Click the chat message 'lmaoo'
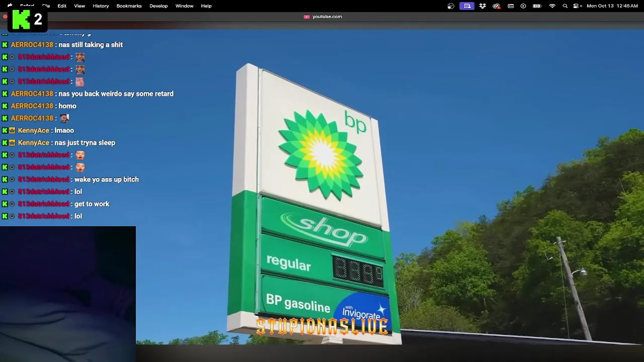644x362 pixels. (x=64, y=131)
